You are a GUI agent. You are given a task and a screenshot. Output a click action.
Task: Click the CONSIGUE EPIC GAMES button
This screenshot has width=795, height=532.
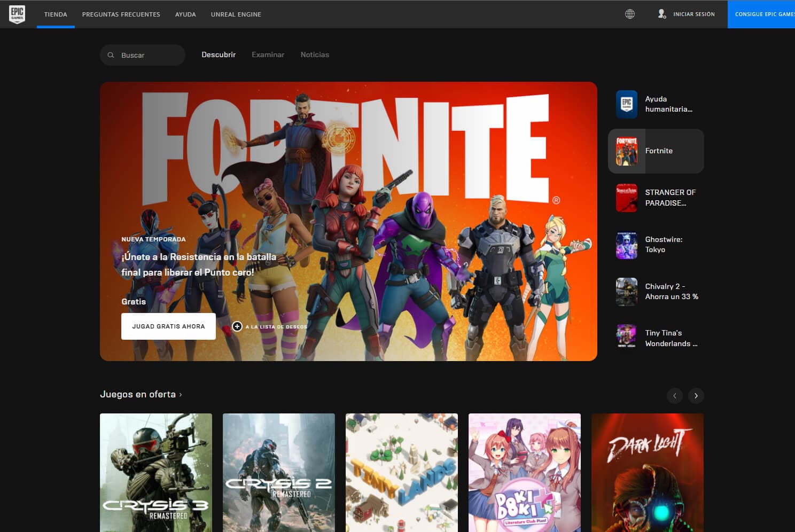(x=764, y=14)
